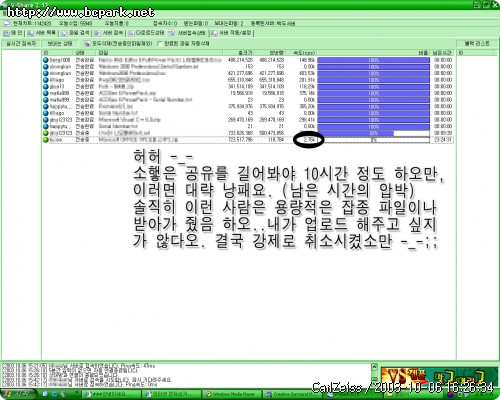Click the VS game advertisement banner
Screen dimensions: 500x400
[439, 376]
